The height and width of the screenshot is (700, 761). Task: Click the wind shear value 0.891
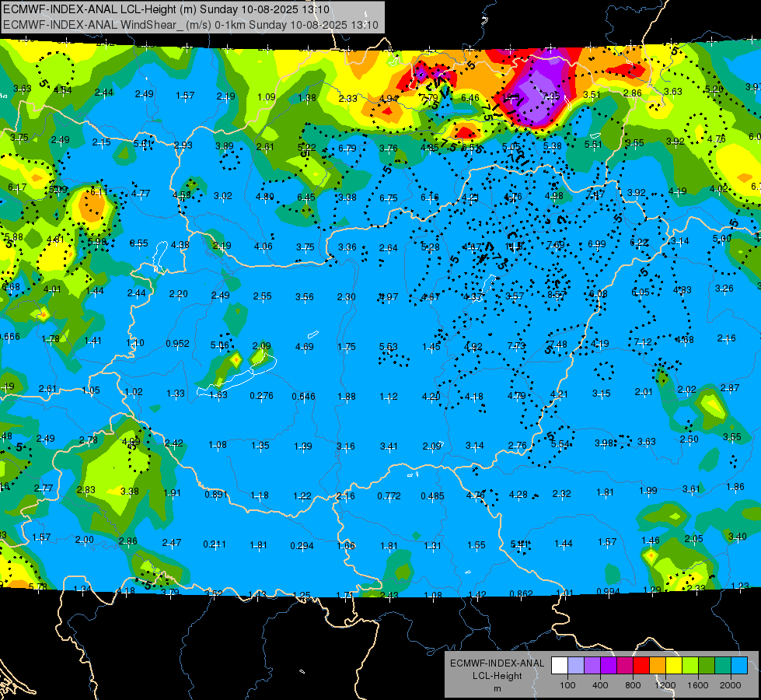(216, 495)
